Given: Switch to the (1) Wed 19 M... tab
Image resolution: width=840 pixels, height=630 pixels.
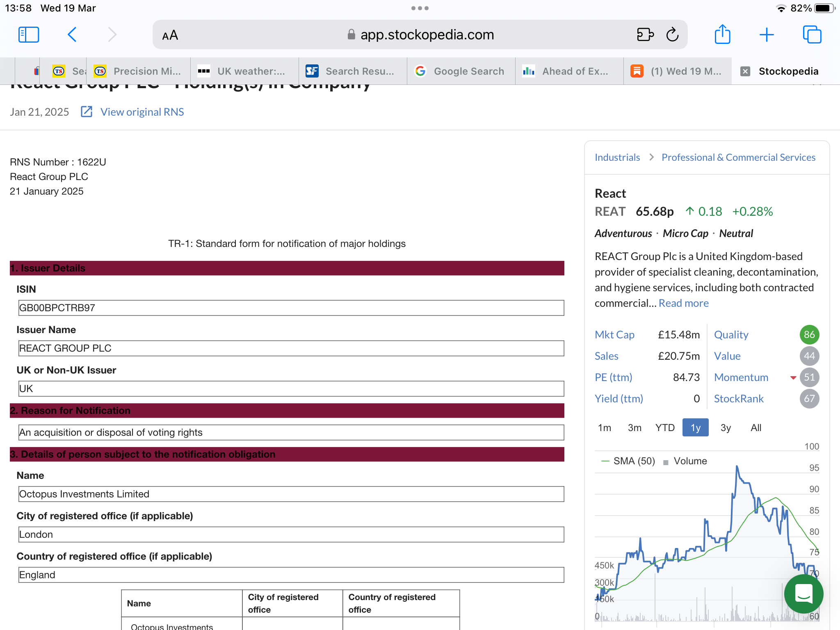Looking at the screenshot, I should click(678, 71).
